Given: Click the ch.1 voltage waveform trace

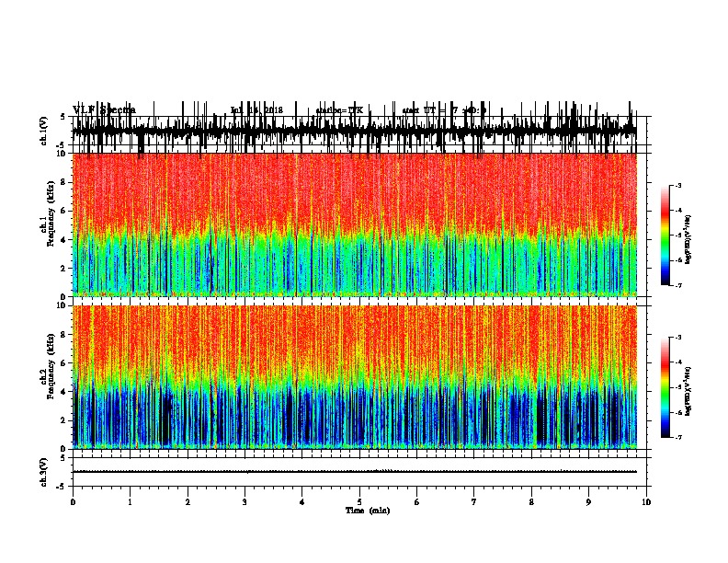Looking at the screenshot, I should (x=355, y=131).
